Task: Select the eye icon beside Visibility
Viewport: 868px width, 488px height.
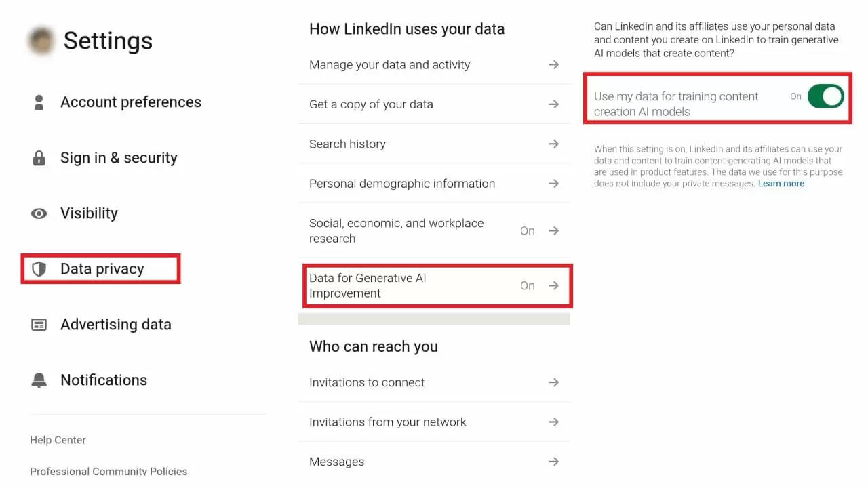Action: tap(38, 213)
